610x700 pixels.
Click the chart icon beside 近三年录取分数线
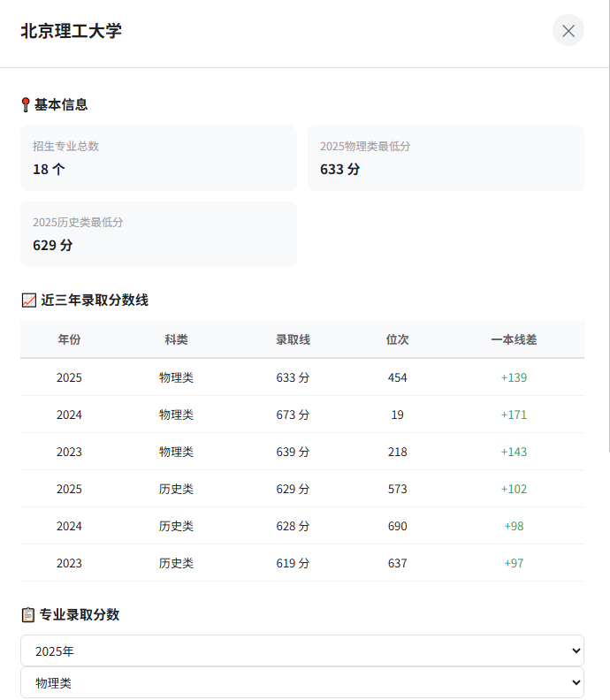tap(28, 301)
